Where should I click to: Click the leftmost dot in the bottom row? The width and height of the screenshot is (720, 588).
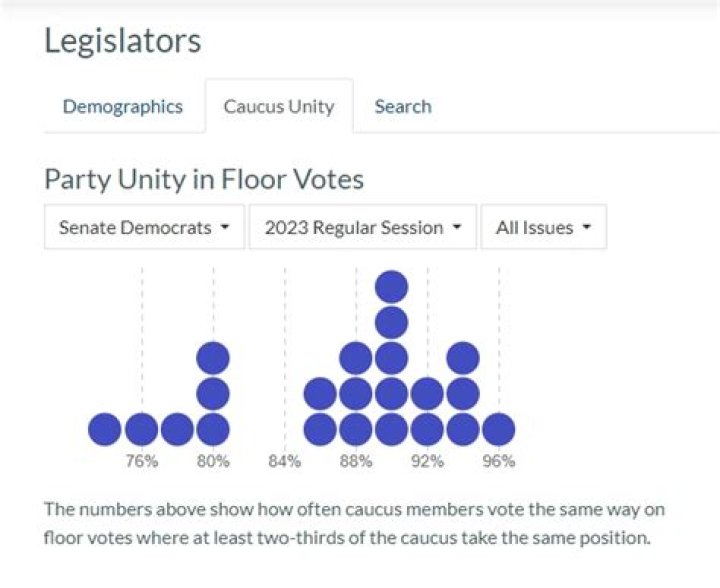[105, 429]
